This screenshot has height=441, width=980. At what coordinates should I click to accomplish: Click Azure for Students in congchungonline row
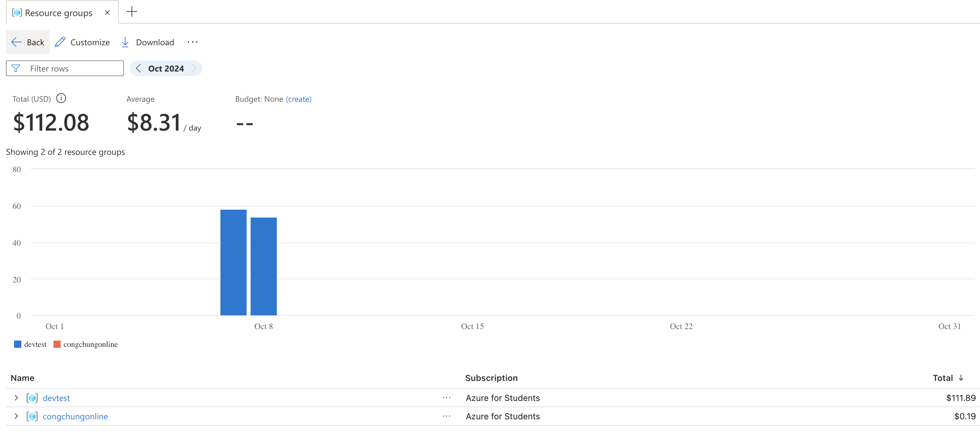click(x=502, y=416)
